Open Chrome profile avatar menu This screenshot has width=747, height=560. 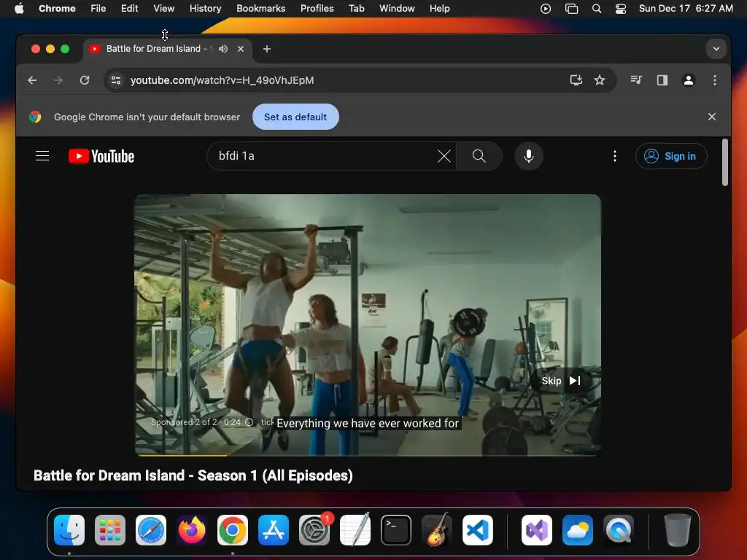(688, 80)
